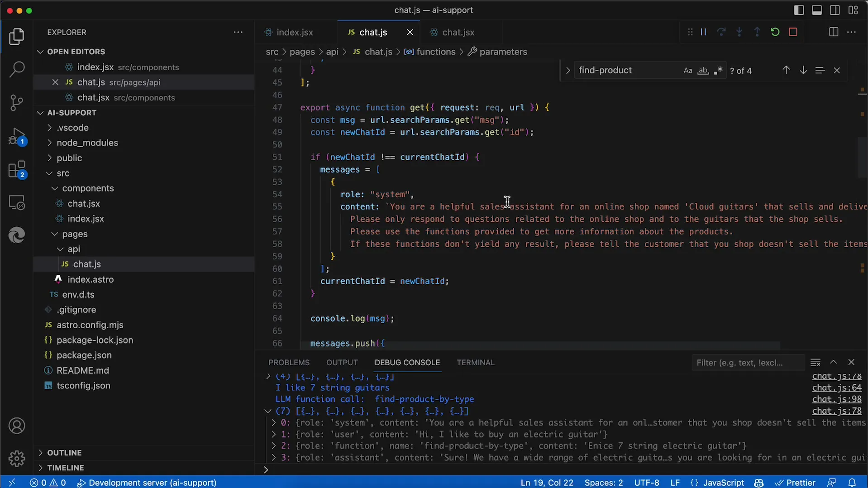Close the bottom panel
Image resolution: width=868 pixels, height=488 pixels.
[851, 363]
